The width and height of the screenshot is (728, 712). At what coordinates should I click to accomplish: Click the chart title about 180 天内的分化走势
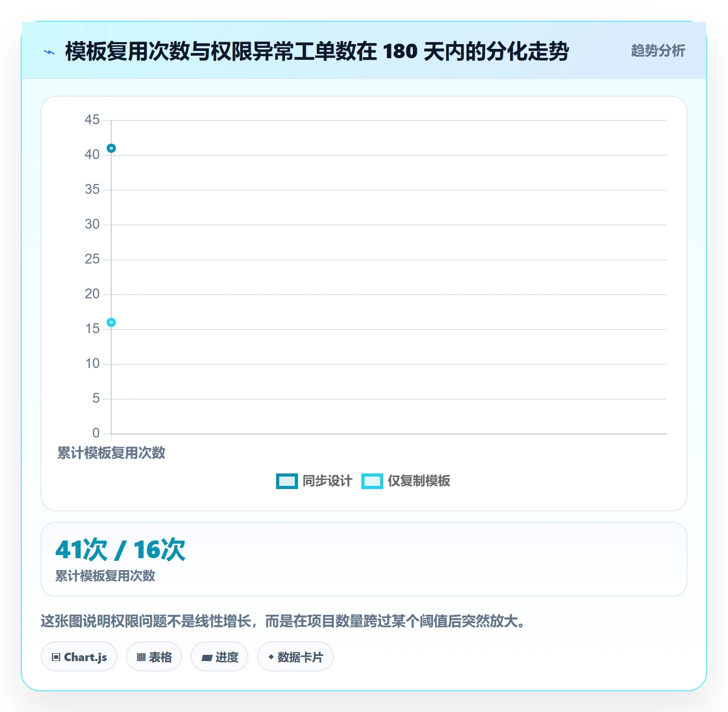coord(317,51)
